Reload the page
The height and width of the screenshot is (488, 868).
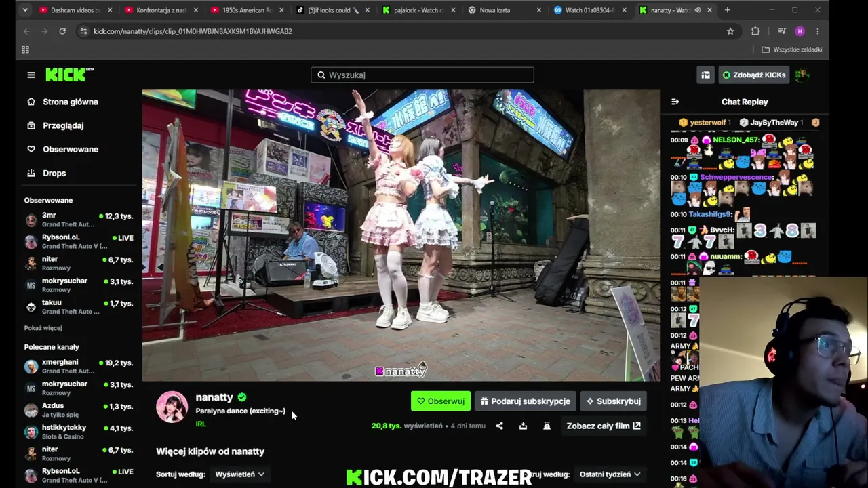pos(62,31)
